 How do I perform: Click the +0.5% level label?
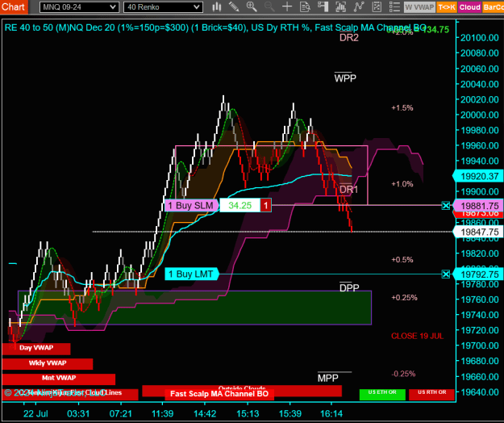point(402,260)
